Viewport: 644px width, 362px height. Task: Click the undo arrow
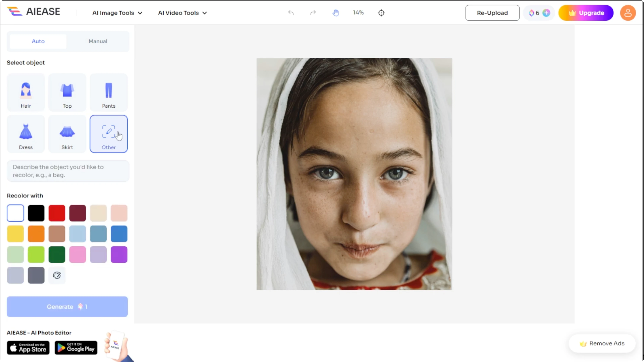click(x=291, y=13)
